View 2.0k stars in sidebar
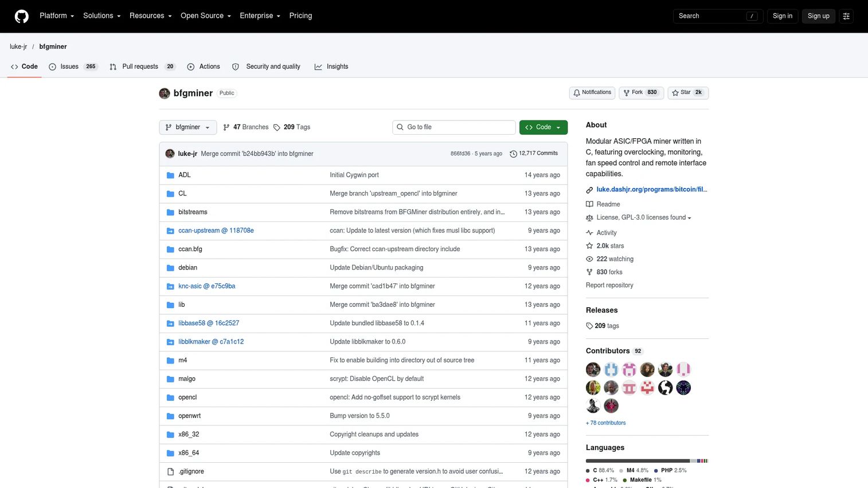The height and width of the screenshot is (488, 868). click(605, 246)
